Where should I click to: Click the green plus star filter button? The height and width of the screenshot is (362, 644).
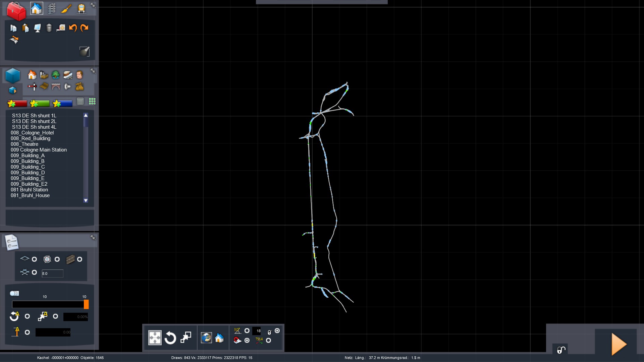40,104
